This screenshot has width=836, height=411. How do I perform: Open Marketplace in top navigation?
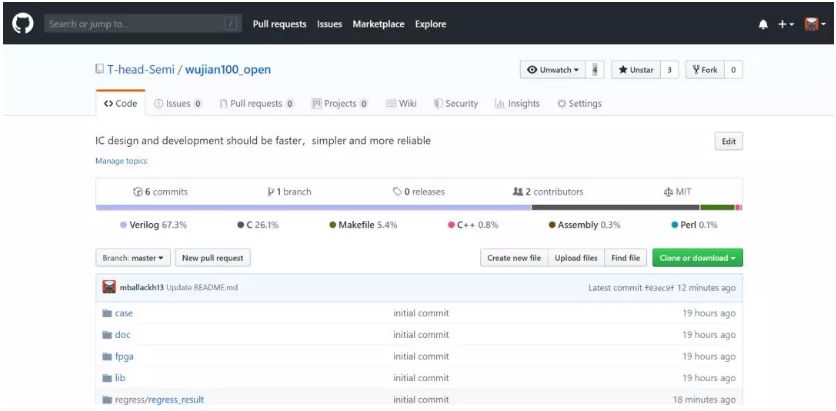click(379, 24)
